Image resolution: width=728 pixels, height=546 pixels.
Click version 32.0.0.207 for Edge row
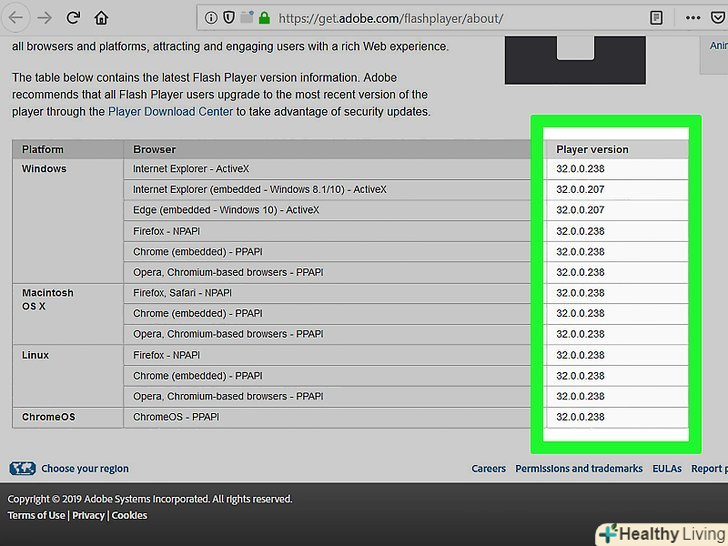point(580,210)
